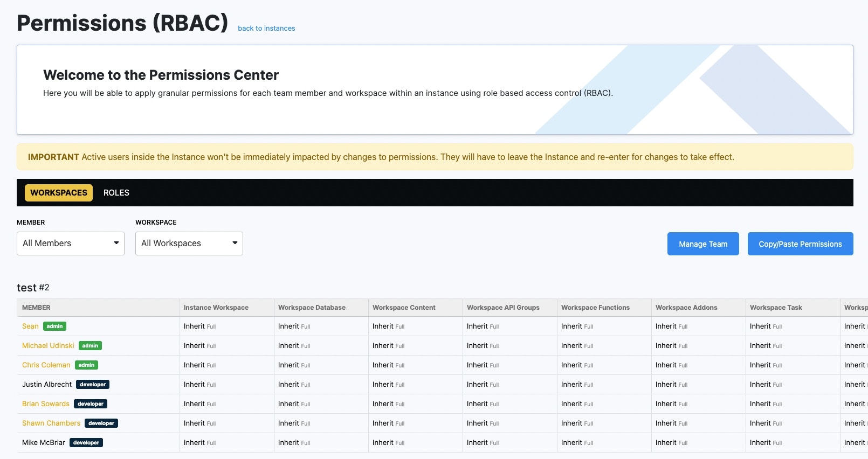Image resolution: width=868 pixels, height=459 pixels.
Task: Edit Sean's Workspace Database Inherit permission
Action: [294, 326]
